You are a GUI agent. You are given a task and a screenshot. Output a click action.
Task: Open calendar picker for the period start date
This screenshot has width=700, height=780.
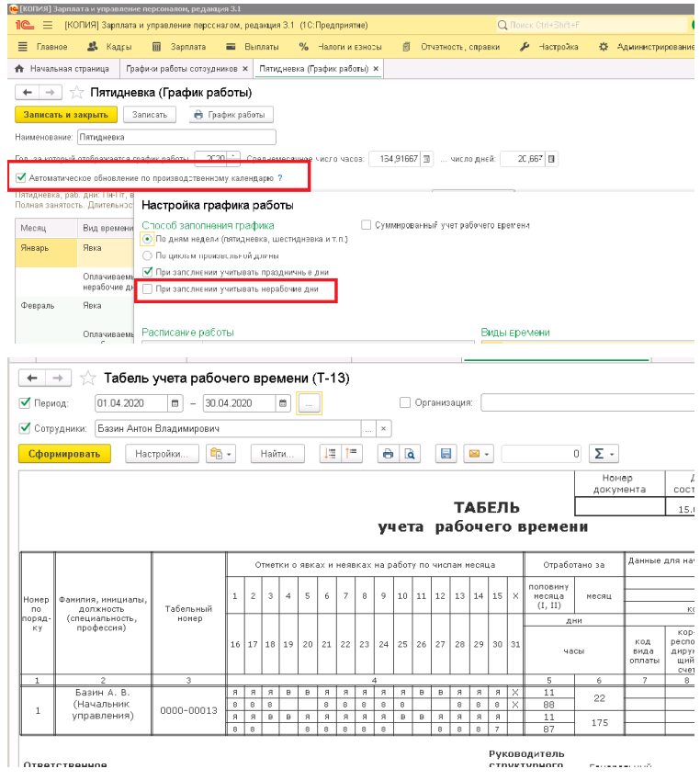pyautogui.click(x=175, y=403)
